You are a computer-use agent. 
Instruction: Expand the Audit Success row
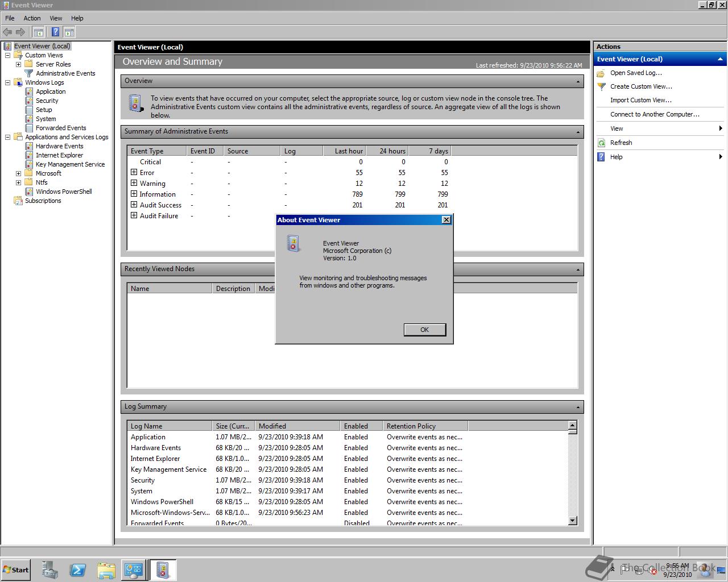134,205
